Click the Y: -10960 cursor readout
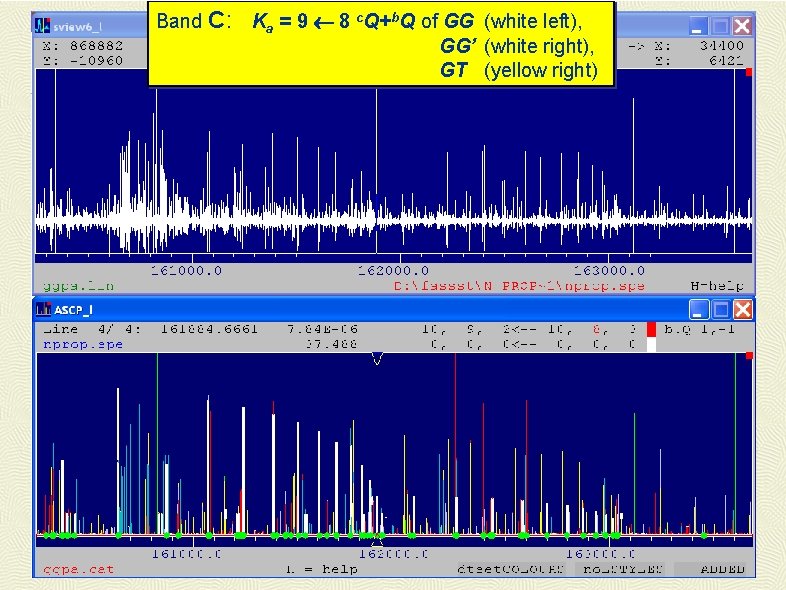Viewport: 786px width, 590px height. point(83,61)
